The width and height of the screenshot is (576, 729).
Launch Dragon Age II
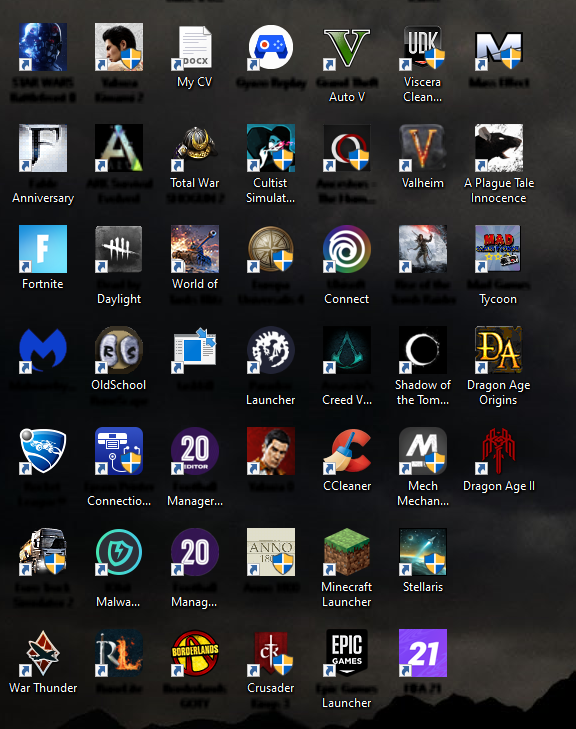pyautogui.click(x=498, y=451)
